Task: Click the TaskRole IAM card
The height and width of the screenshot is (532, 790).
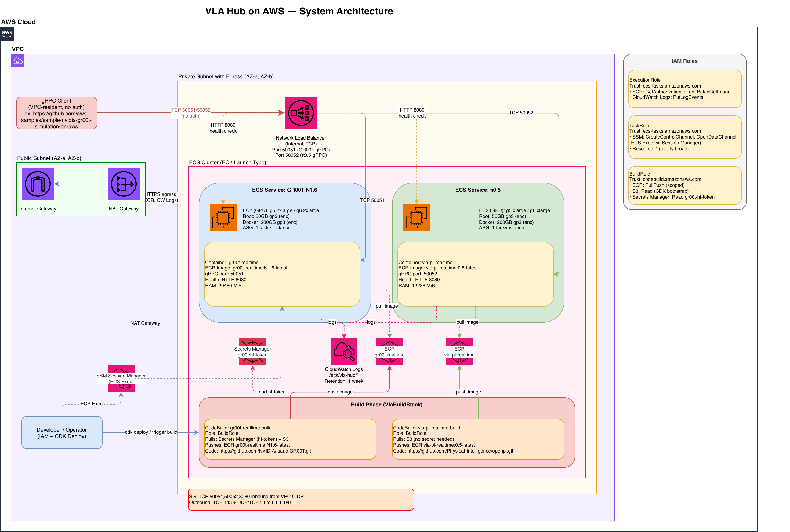Action: coord(685,137)
